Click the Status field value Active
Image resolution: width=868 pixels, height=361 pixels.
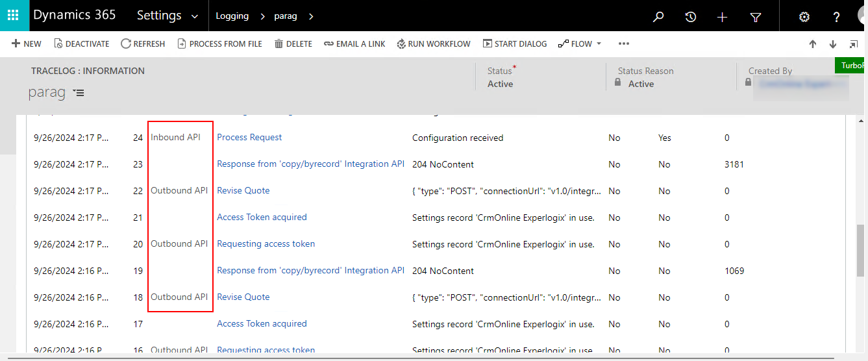500,84
